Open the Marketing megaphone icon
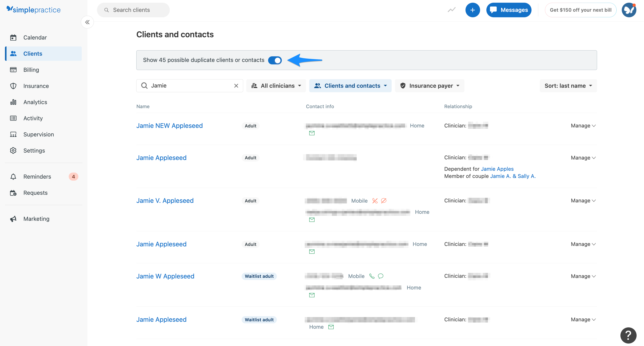The width and height of the screenshot is (644, 346). coord(13,219)
